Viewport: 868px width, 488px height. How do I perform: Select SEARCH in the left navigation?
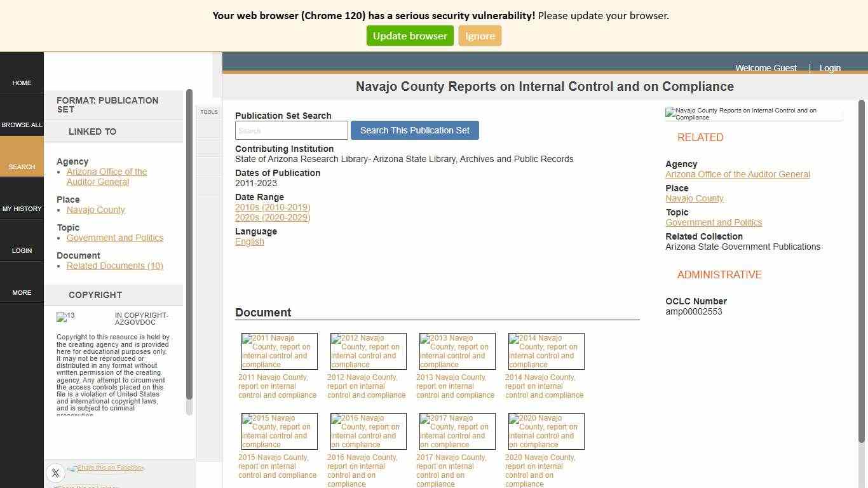[22, 166]
